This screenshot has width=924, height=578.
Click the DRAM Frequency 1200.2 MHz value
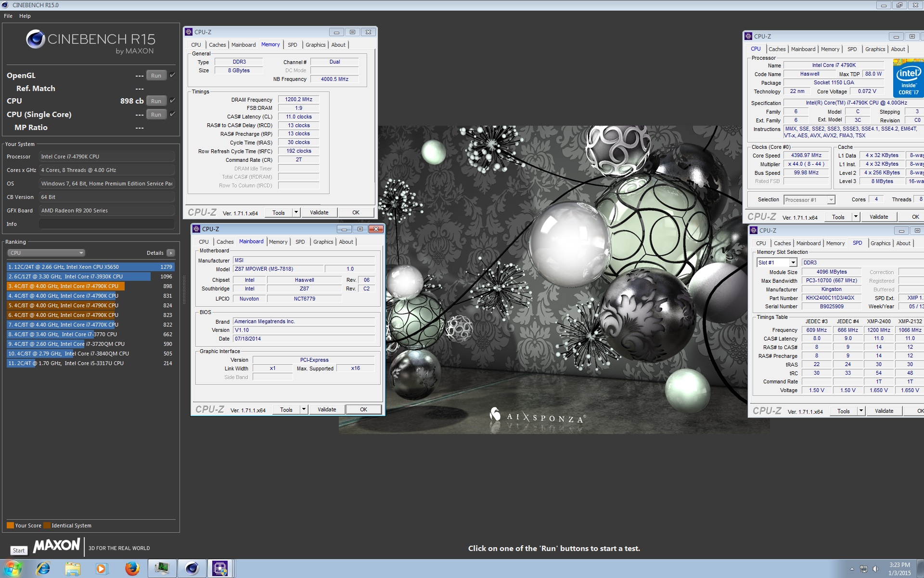(298, 99)
